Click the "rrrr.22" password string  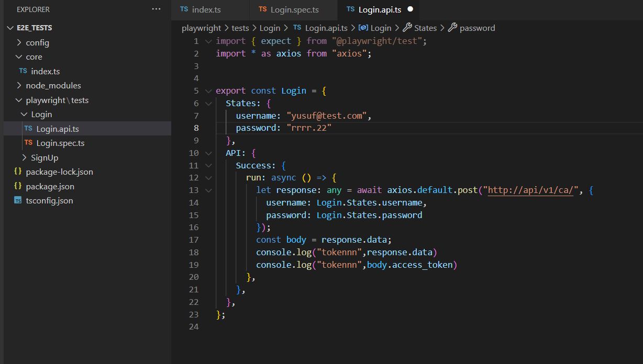[x=309, y=128]
